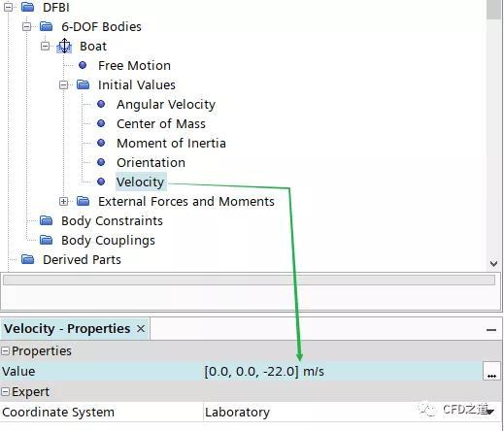Collapse the DFBI tree node

tap(9, 7)
